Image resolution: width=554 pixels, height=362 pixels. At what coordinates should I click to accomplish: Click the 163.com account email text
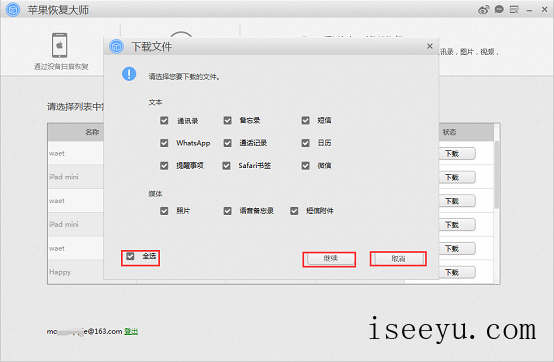tap(84, 332)
